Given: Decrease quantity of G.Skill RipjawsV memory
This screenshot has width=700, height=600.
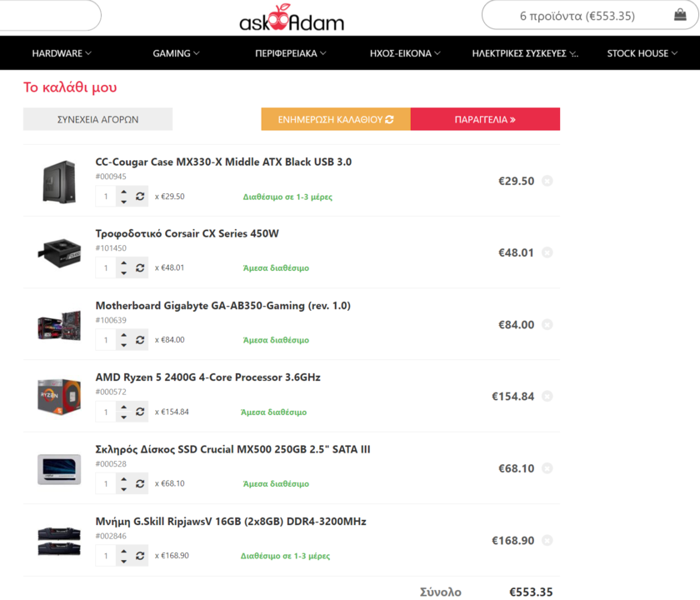Looking at the screenshot, I should [x=123, y=561].
